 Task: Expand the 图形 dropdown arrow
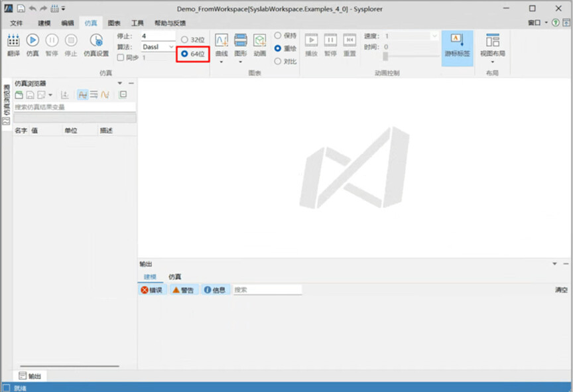tap(241, 62)
